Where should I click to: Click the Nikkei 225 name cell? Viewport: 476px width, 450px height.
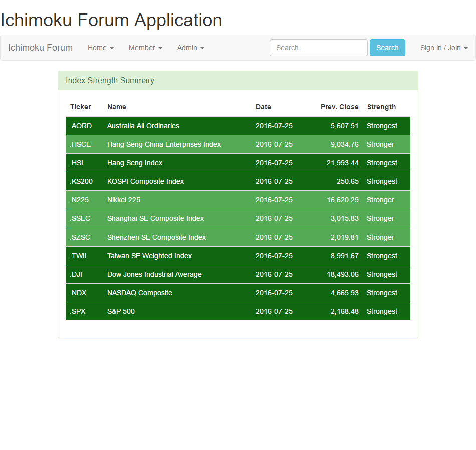click(124, 200)
